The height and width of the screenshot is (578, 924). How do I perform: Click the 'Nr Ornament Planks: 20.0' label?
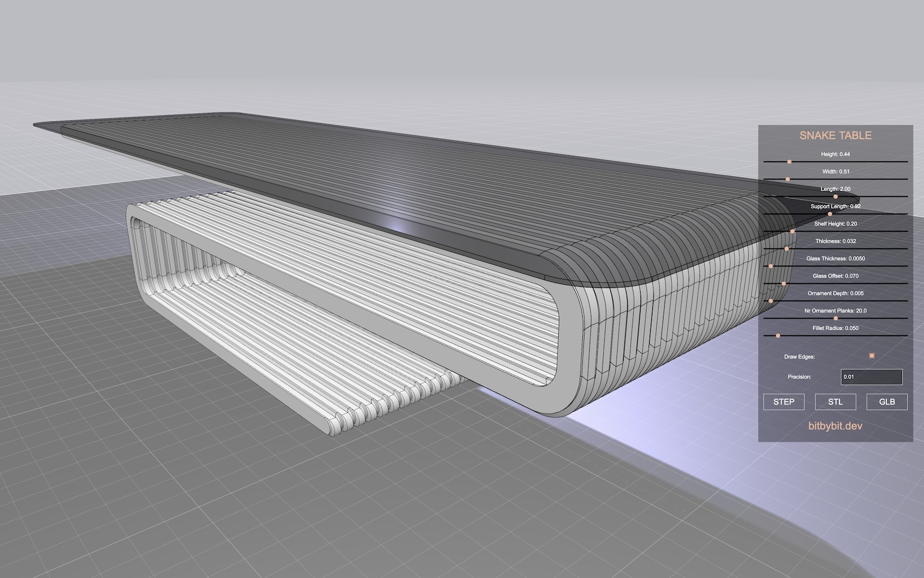pyautogui.click(x=835, y=310)
